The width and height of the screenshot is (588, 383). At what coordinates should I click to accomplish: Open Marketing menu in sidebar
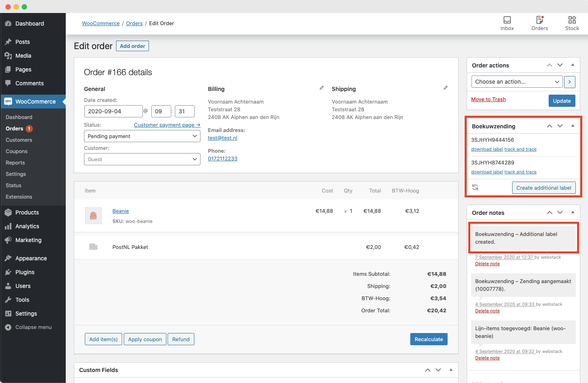[x=33, y=240]
